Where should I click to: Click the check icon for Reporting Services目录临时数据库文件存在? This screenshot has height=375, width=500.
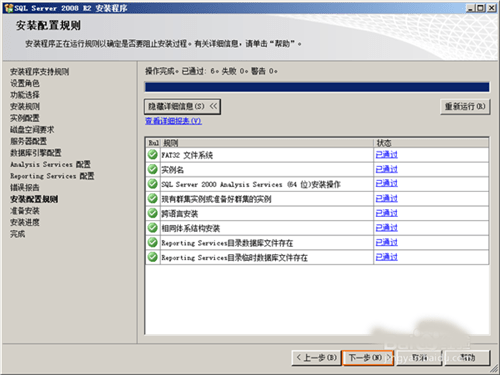point(153,257)
